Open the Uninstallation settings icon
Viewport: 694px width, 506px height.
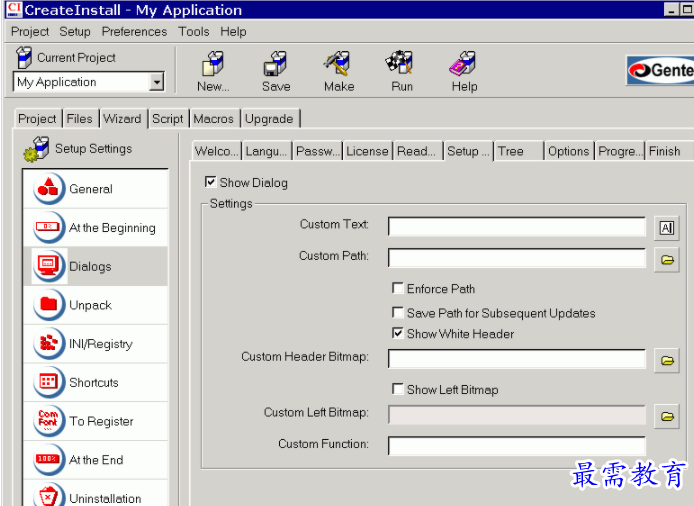pos(49,495)
